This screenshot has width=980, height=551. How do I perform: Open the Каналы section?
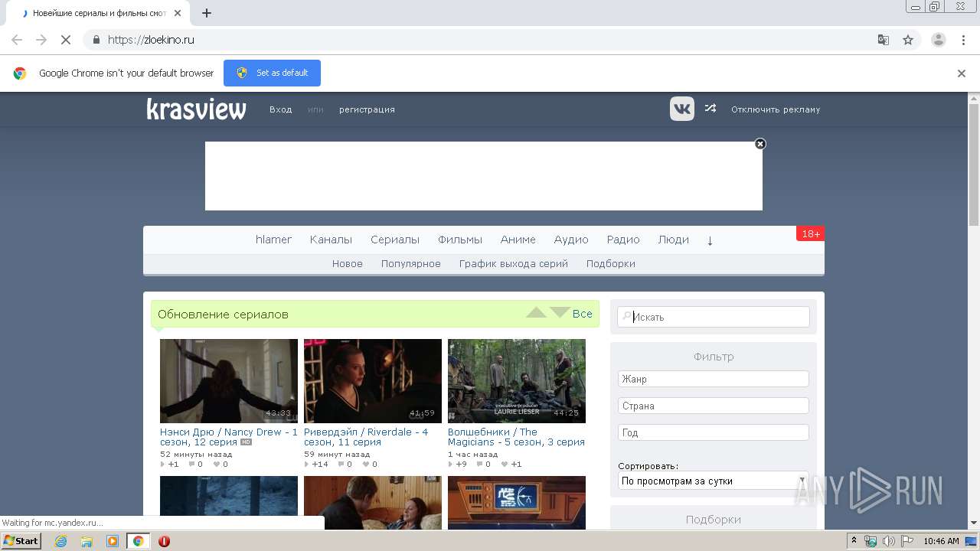(x=331, y=240)
